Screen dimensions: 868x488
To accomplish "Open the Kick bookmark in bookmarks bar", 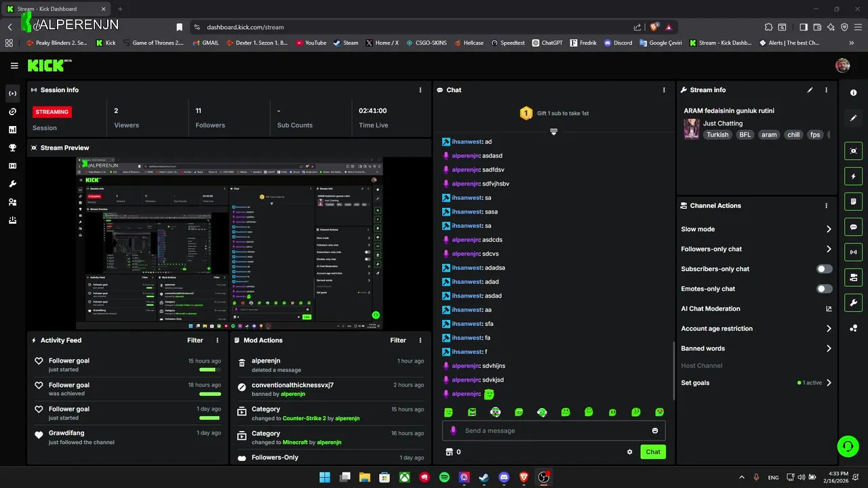I will tap(106, 43).
